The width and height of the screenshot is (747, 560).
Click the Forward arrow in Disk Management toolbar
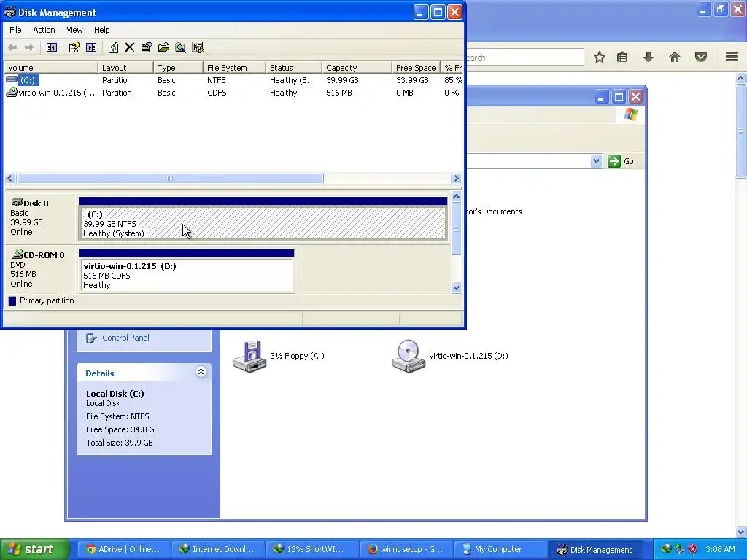click(29, 47)
